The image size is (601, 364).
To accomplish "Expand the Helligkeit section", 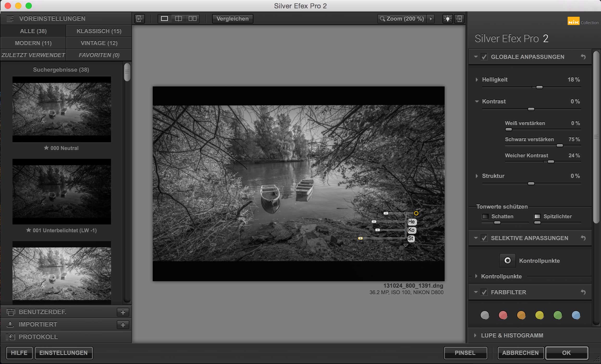I will [x=477, y=80].
